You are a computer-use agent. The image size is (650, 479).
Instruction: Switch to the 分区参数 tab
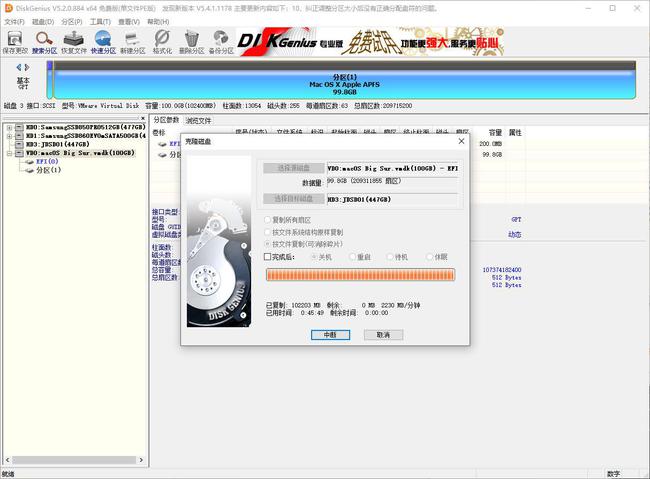click(x=166, y=120)
